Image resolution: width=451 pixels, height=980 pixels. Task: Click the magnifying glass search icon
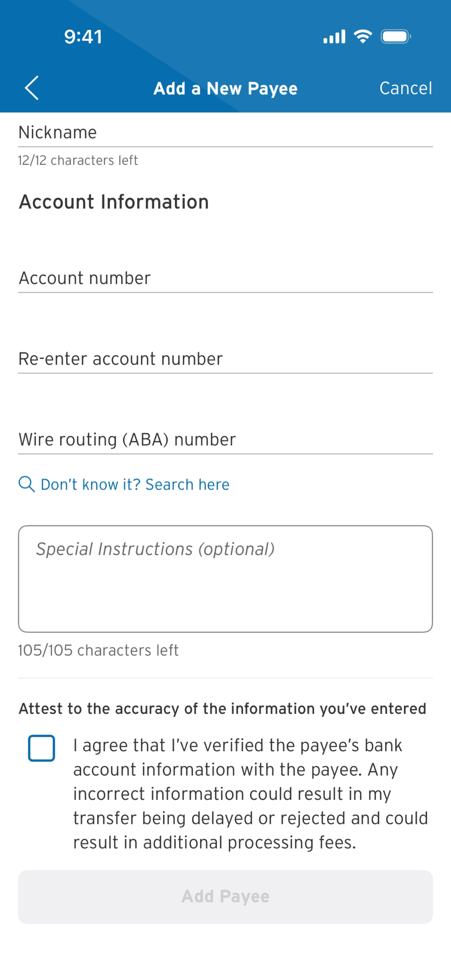(27, 484)
